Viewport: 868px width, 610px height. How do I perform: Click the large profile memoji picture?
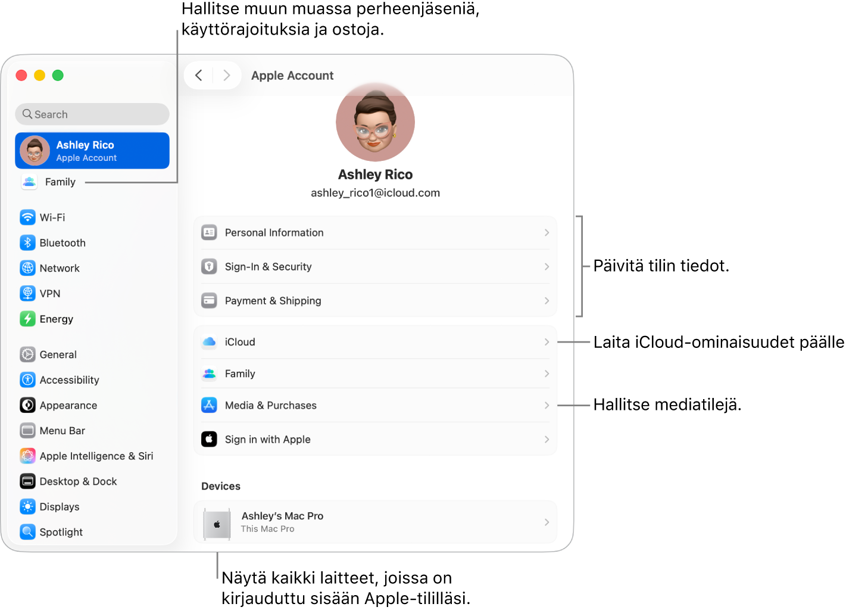(x=375, y=122)
